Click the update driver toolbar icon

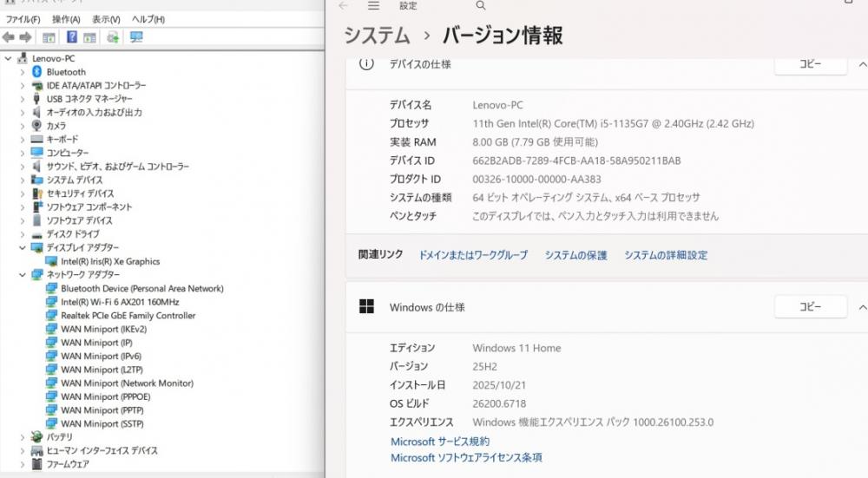tap(113, 37)
